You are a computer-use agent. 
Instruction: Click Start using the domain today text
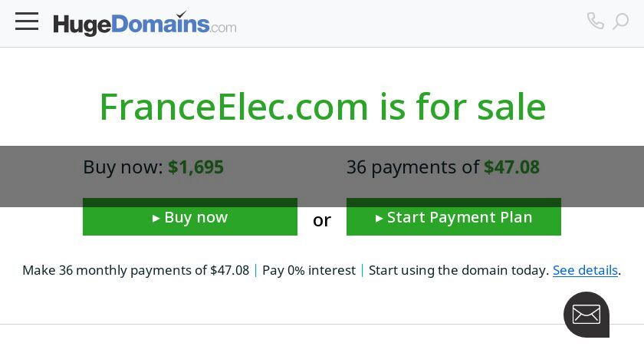pos(458,270)
